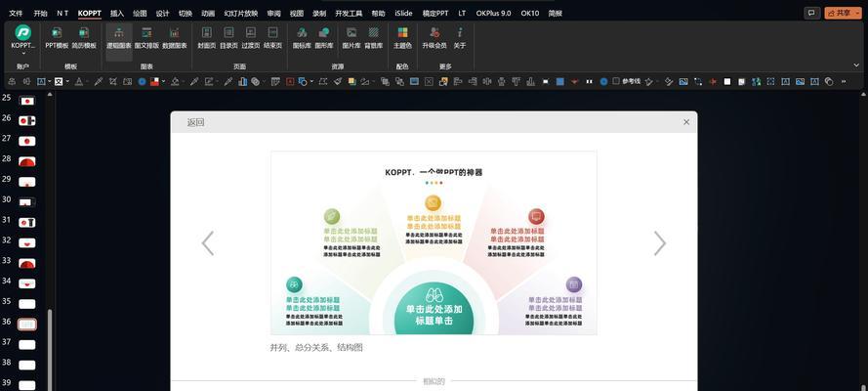Click the slide panel scrollbar up arrow

coord(50,95)
